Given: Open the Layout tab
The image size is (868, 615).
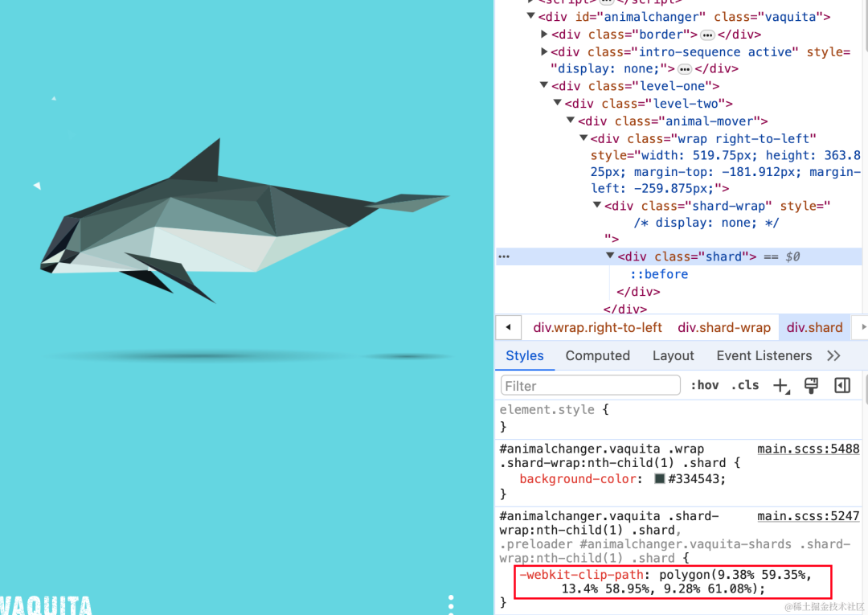Looking at the screenshot, I should [x=674, y=356].
